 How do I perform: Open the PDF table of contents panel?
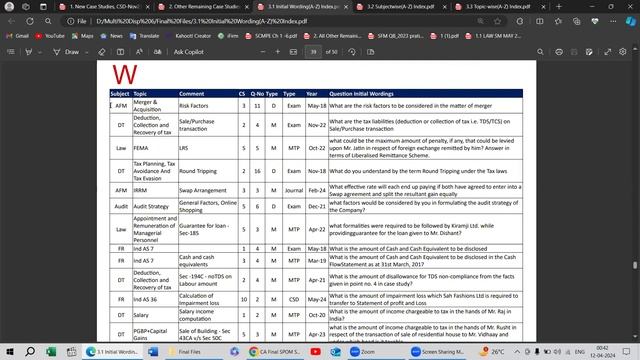tap(11, 52)
